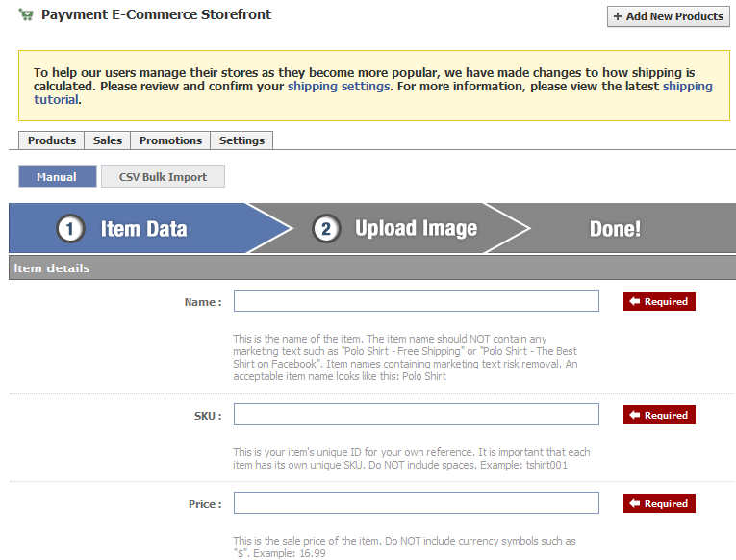Open the shipping settings link
Image resolution: width=736 pixels, height=560 pixels.
tap(339, 86)
